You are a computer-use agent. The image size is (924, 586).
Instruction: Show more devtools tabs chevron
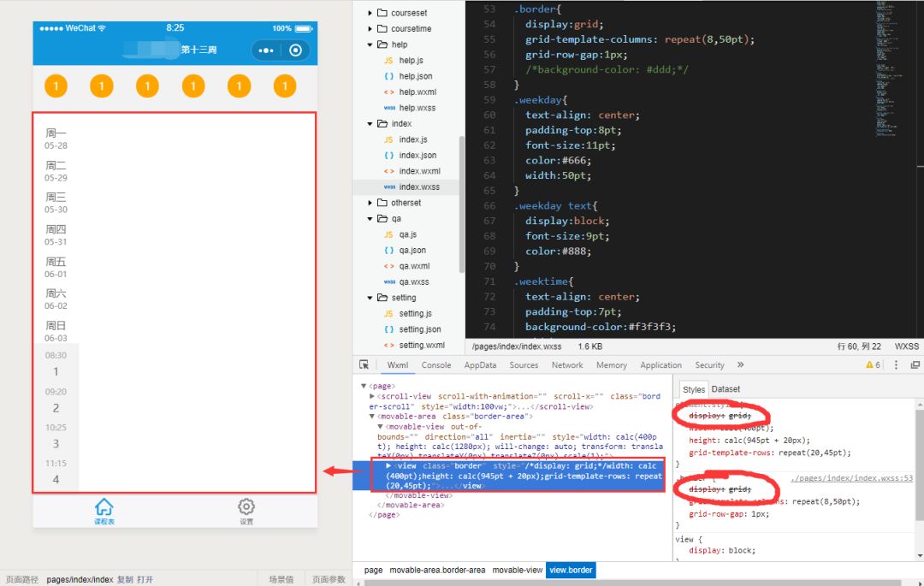click(741, 365)
